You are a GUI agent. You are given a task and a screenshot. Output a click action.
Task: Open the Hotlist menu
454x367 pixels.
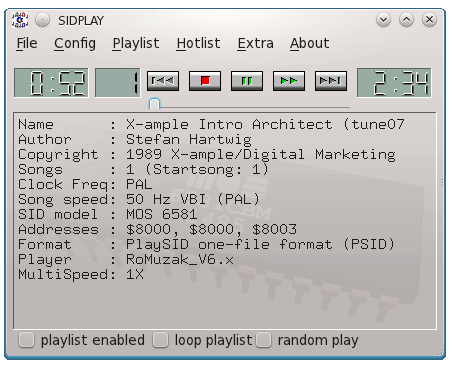198,43
